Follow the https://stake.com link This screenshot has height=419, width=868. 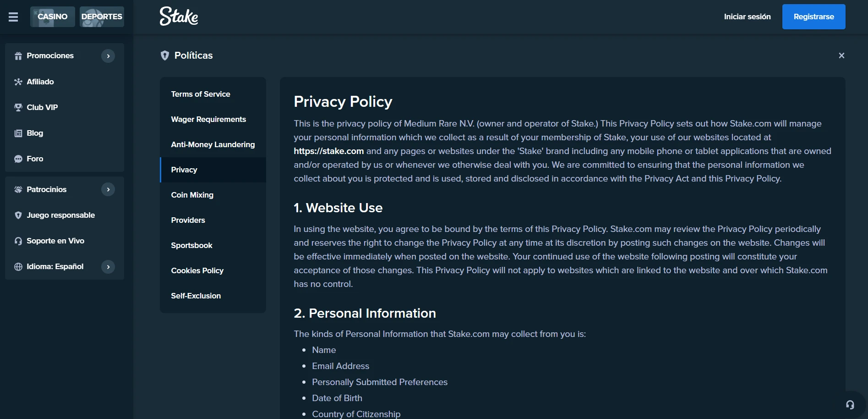point(329,151)
